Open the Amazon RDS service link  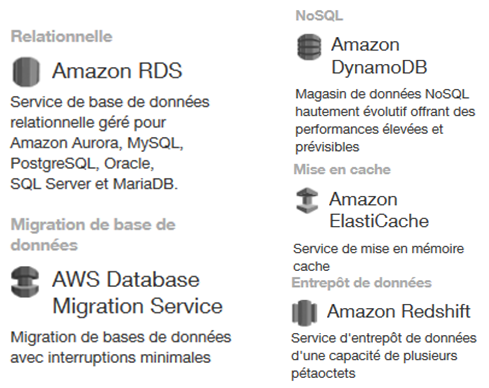click(x=117, y=71)
